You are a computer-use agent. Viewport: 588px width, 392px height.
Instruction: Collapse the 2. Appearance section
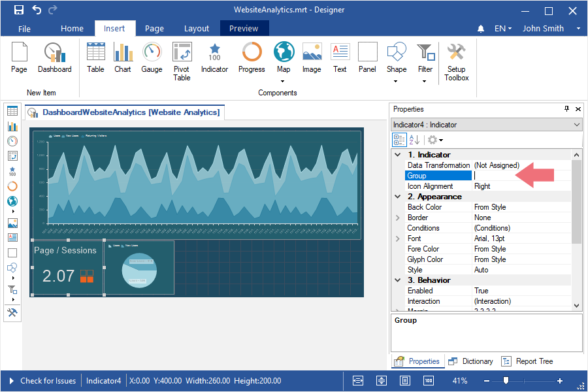pos(398,197)
